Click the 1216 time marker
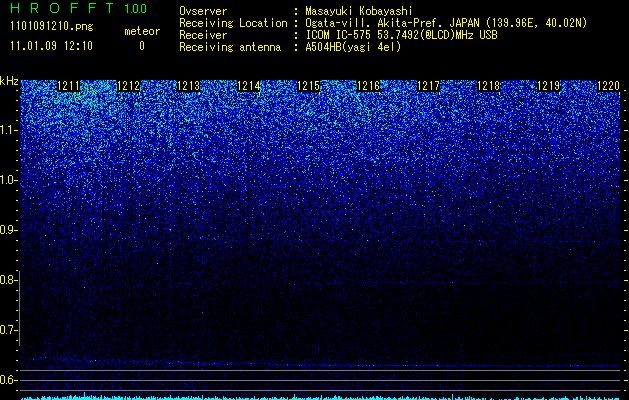Screen dimensions: 629x400 [x=368, y=86]
